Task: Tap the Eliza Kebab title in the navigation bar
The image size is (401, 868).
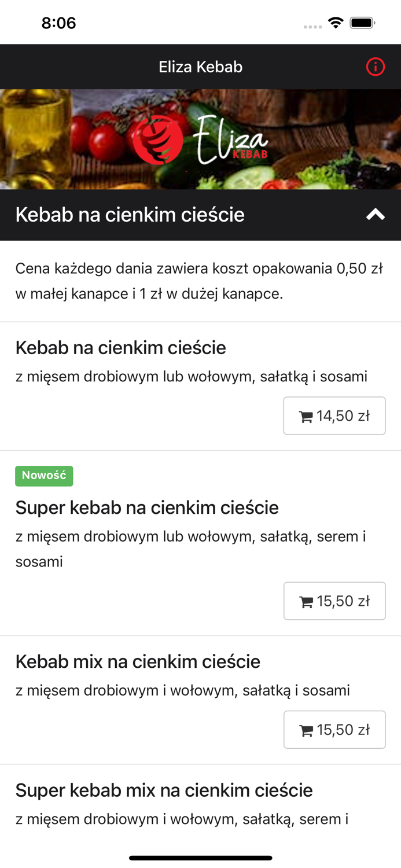Action: coord(200,67)
